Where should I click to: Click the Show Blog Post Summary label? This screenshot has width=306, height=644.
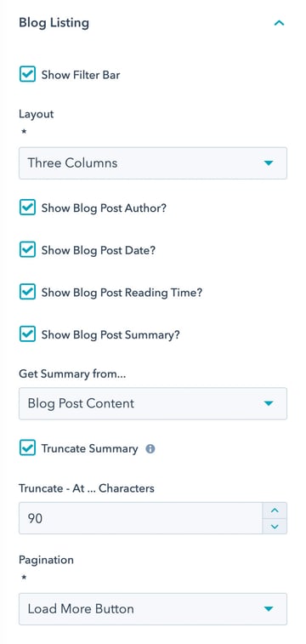click(x=110, y=334)
